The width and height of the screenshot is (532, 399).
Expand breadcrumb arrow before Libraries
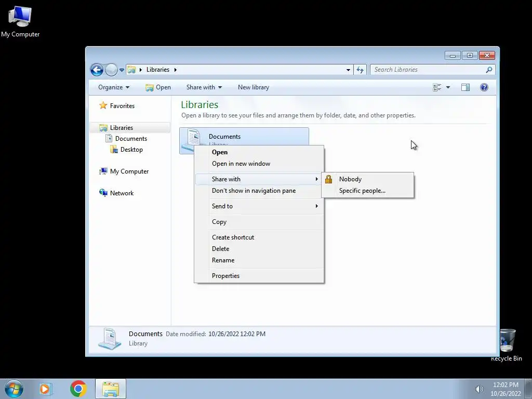140,70
